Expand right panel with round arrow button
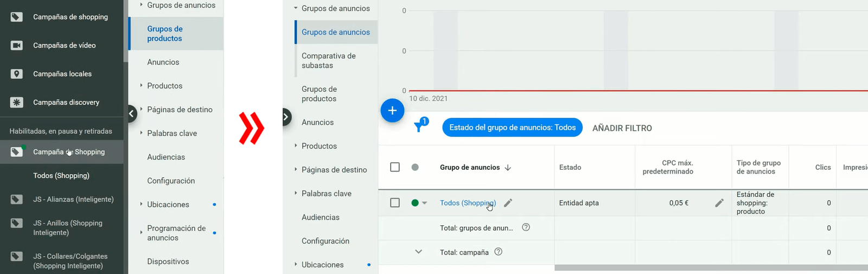 click(287, 117)
